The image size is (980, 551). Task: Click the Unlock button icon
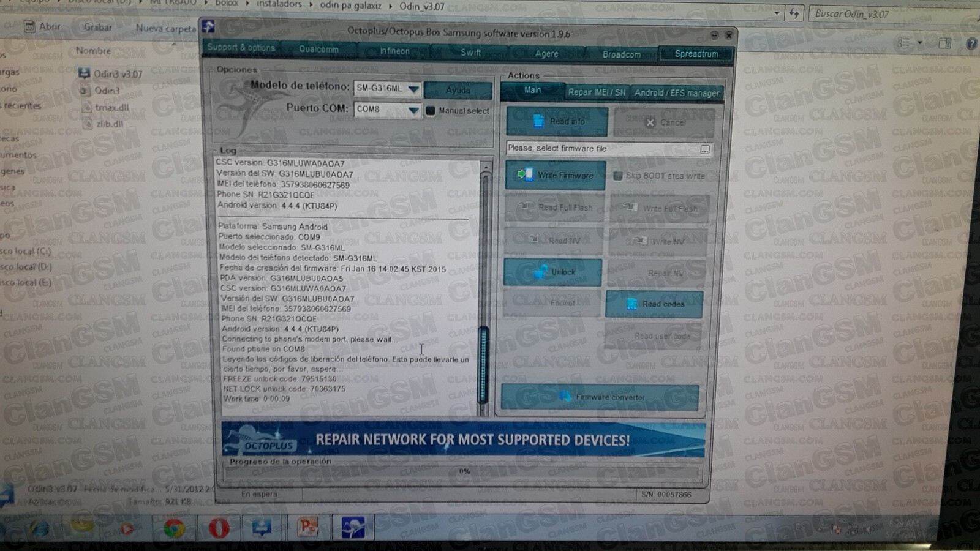(x=541, y=271)
